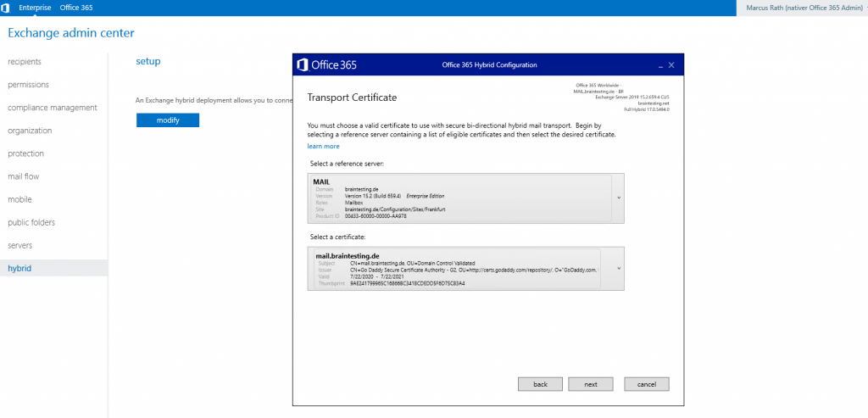Open the Office 365 tab in top bar
The width and height of the screenshot is (868, 418).
pos(76,8)
